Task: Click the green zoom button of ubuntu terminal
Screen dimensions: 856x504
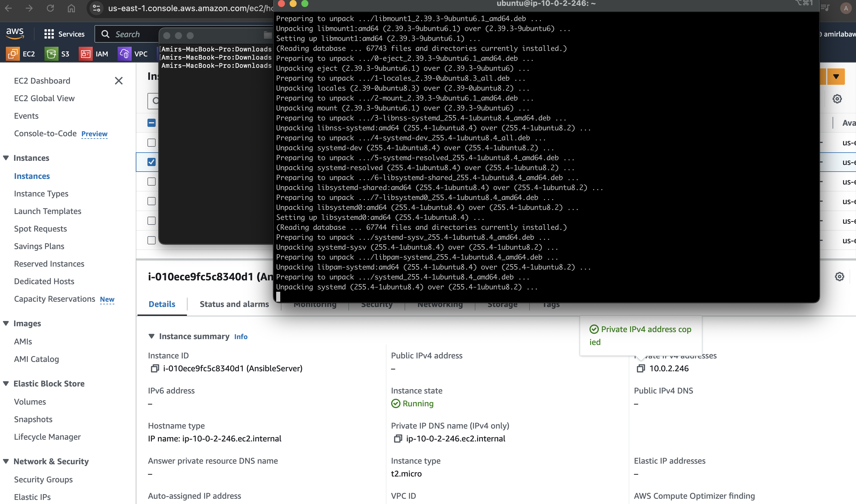Action: coord(305,4)
